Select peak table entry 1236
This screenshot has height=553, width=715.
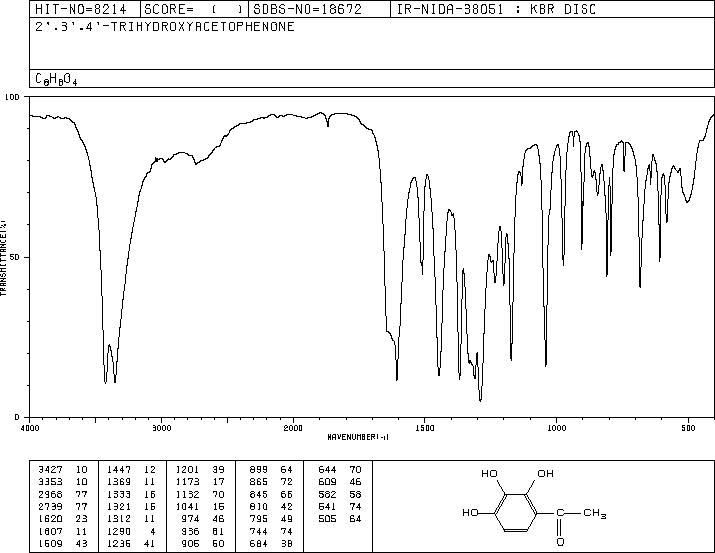click(119, 544)
